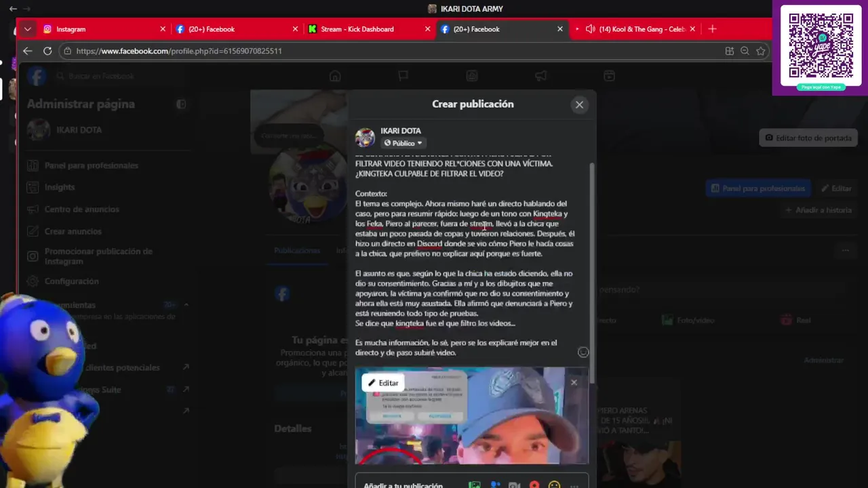Bookmark this page with star icon
The width and height of the screenshot is (868, 488).
[x=761, y=51]
